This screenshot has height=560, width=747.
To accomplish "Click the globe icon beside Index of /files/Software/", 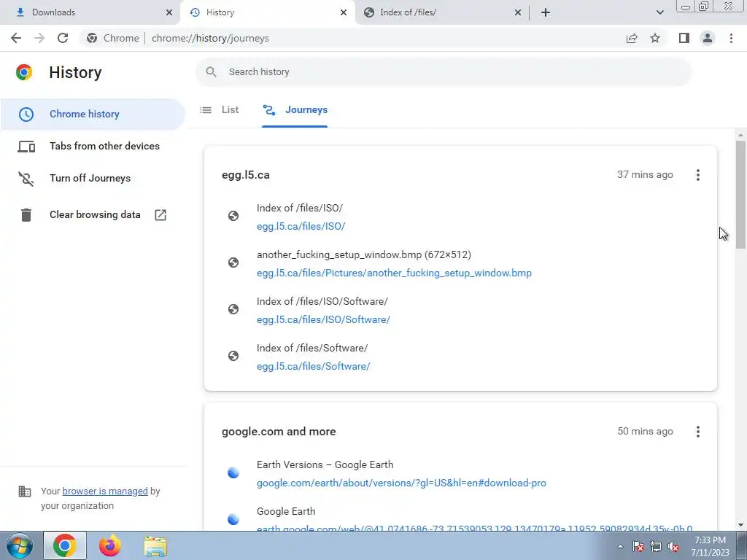I will pos(233,356).
